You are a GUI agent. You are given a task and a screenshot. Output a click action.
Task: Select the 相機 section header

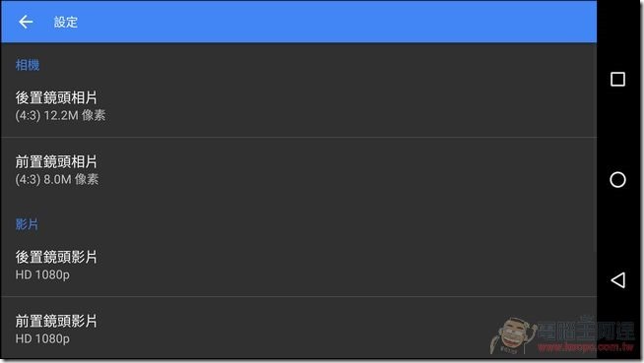28,65
